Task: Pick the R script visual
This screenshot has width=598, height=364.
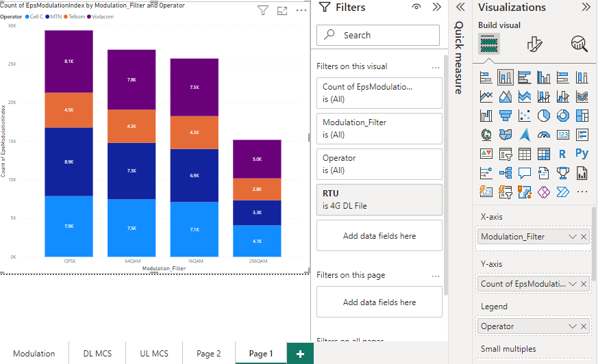Action: [562, 154]
